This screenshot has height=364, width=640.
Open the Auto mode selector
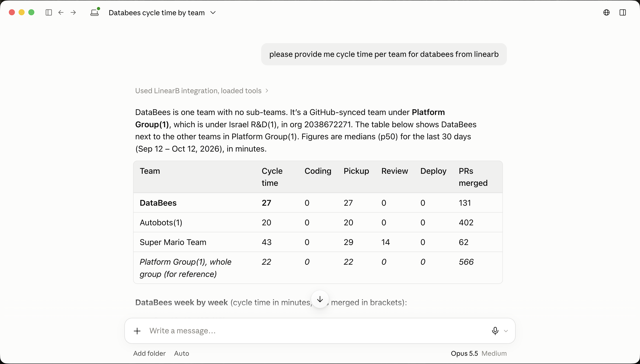point(181,353)
